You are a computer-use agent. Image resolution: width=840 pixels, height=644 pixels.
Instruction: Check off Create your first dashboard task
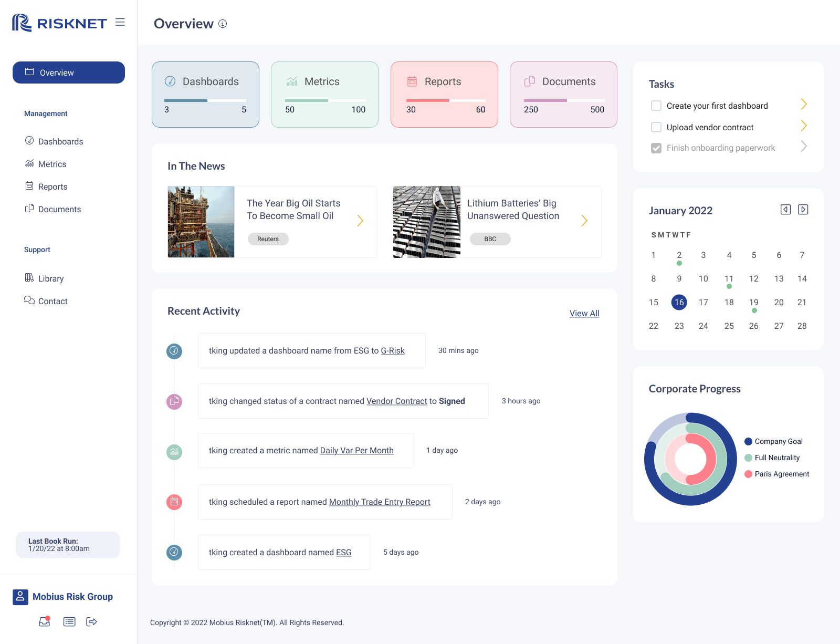click(656, 106)
